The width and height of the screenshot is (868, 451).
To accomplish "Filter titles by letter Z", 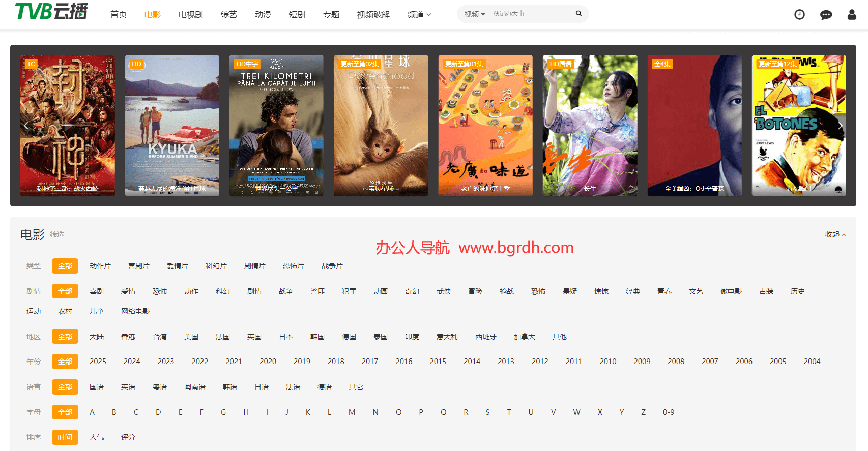I will click(643, 412).
